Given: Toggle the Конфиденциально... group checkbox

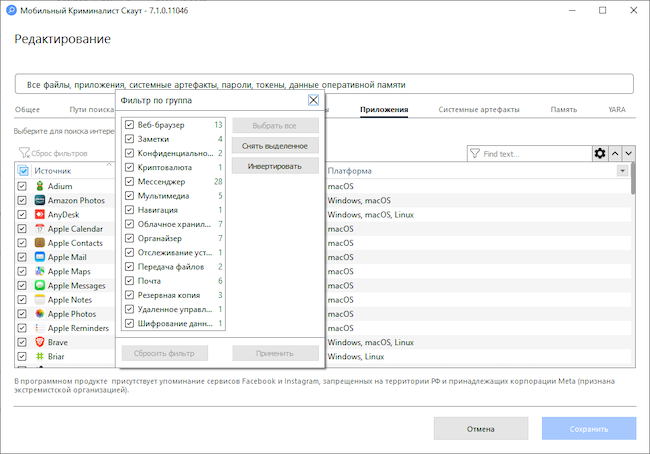Looking at the screenshot, I should [x=129, y=153].
